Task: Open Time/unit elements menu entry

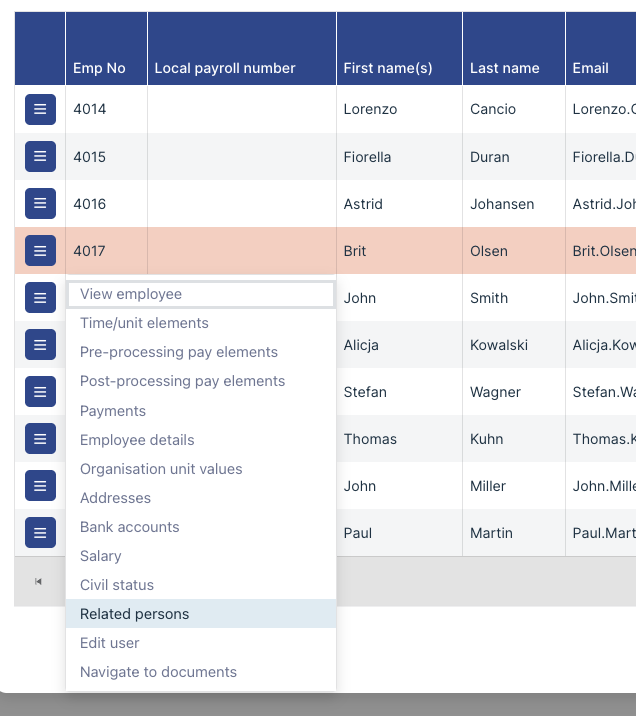Action: [x=144, y=323]
